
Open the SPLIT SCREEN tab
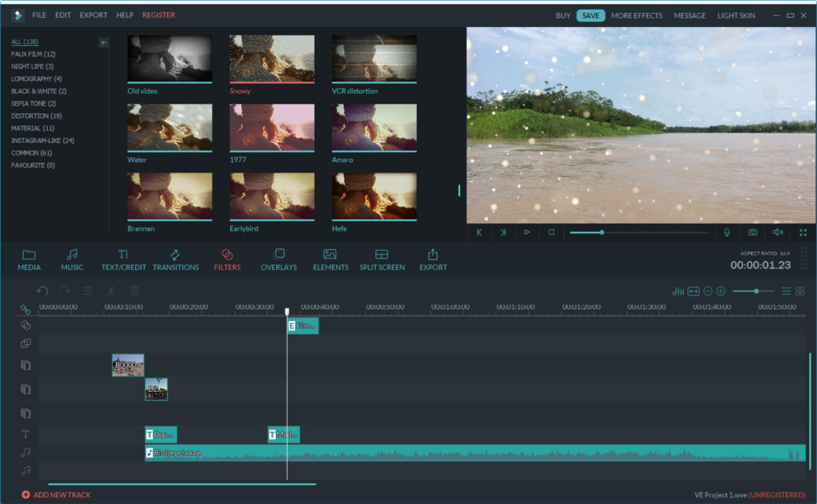382,260
